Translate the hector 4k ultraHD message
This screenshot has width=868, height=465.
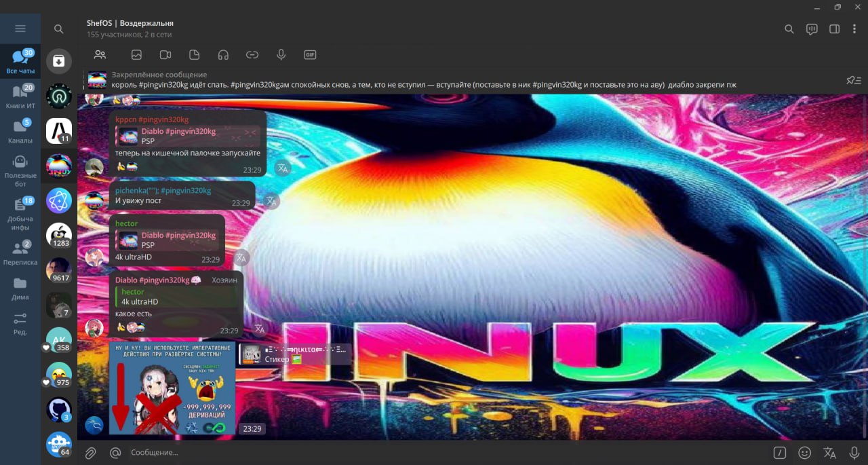[x=241, y=258]
